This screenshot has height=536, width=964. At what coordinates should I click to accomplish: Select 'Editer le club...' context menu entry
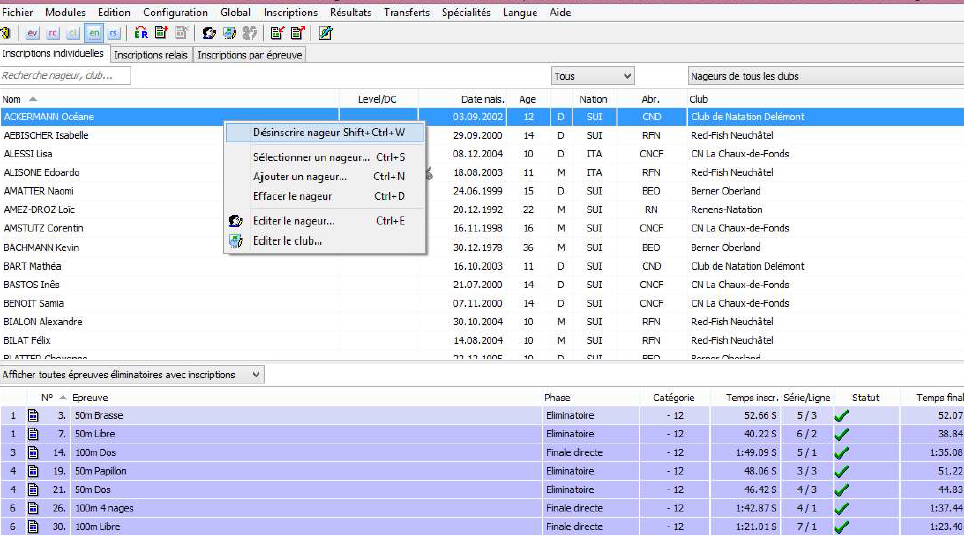[x=287, y=241]
